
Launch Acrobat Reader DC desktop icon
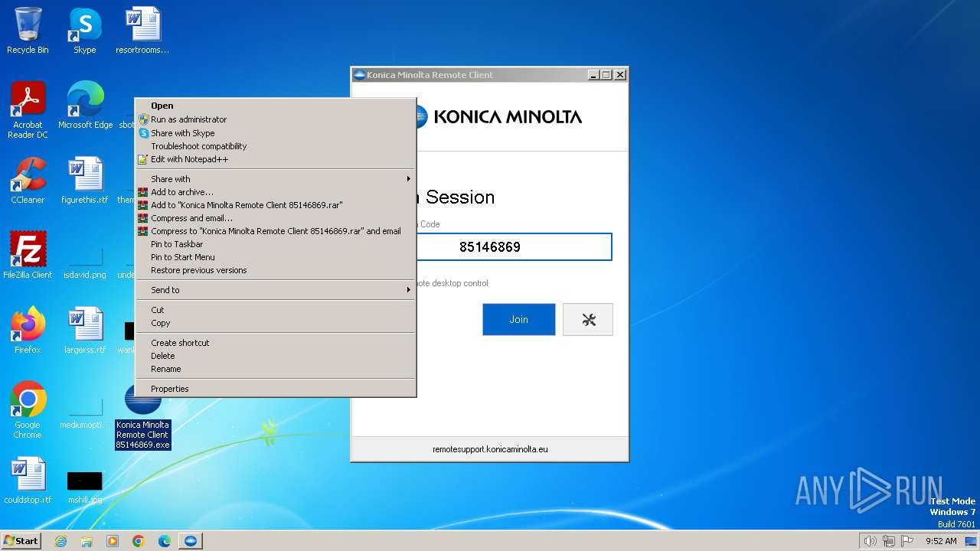click(28, 109)
